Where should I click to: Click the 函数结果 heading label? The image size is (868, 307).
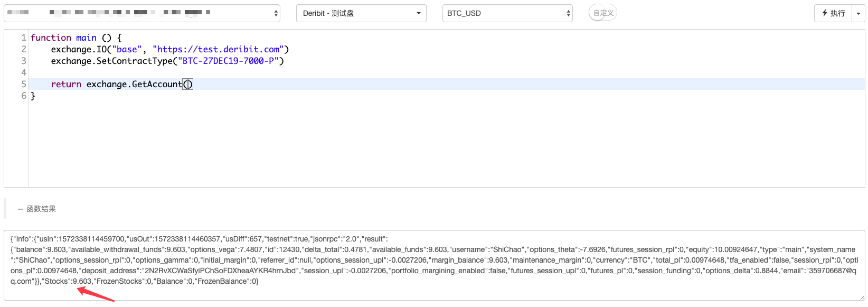[x=41, y=209]
